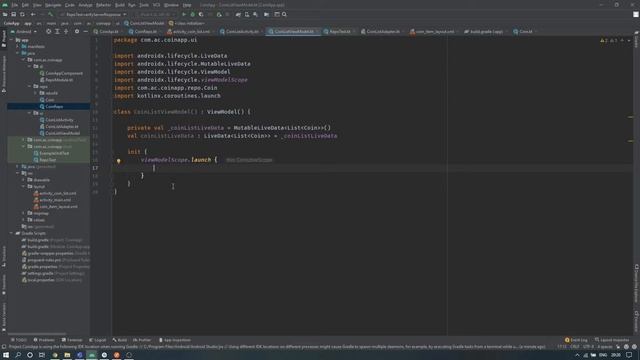Switch to the CoinRepo.kt editor tab
Screen dimensions: 640x360
click(x=145, y=31)
